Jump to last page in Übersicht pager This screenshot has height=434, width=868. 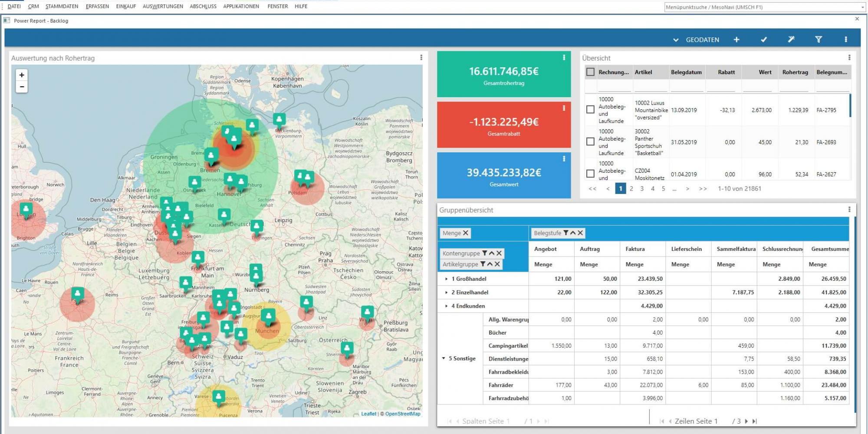(703, 188)
